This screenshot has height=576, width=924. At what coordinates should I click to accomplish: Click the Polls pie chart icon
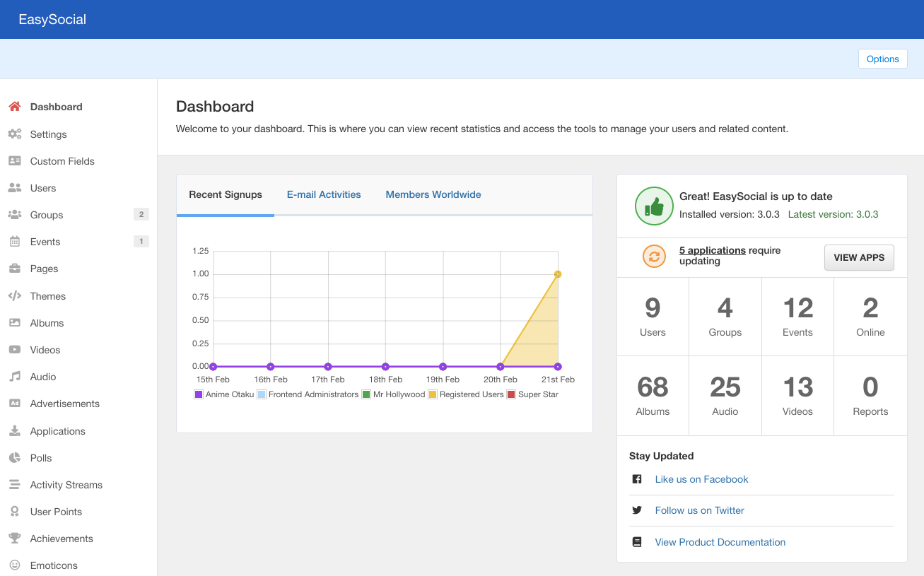pos(14,458)
